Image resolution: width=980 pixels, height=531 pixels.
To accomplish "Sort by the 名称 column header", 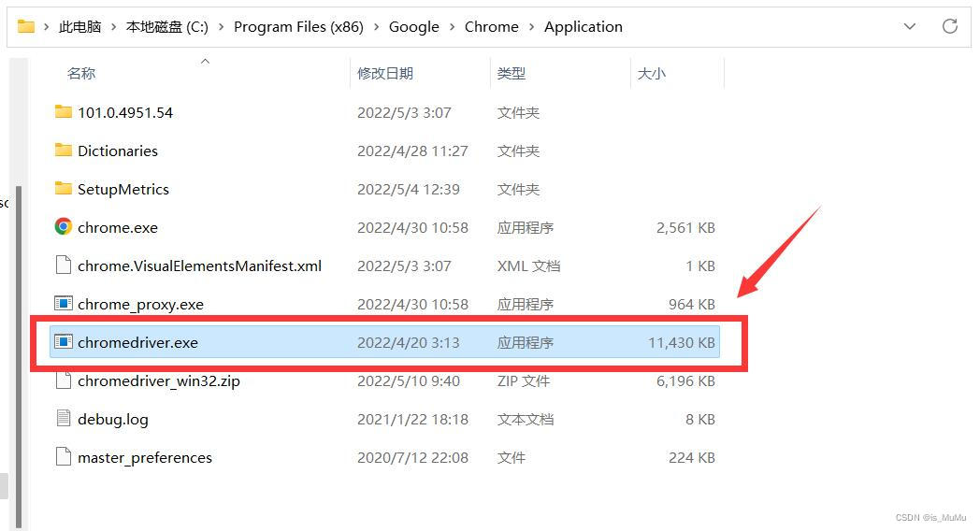I will (81, 73).
